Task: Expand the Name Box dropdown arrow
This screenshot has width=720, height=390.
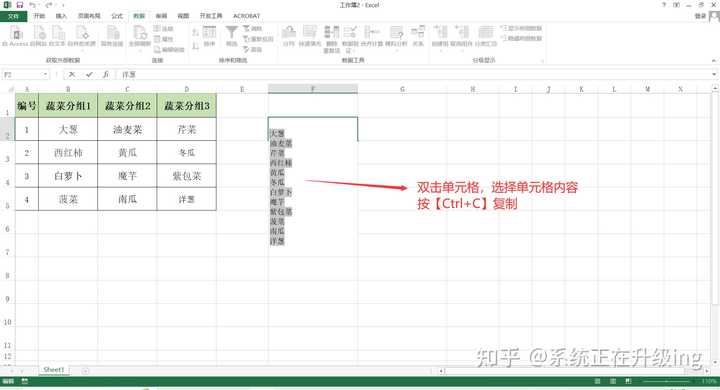Action: 45,74
